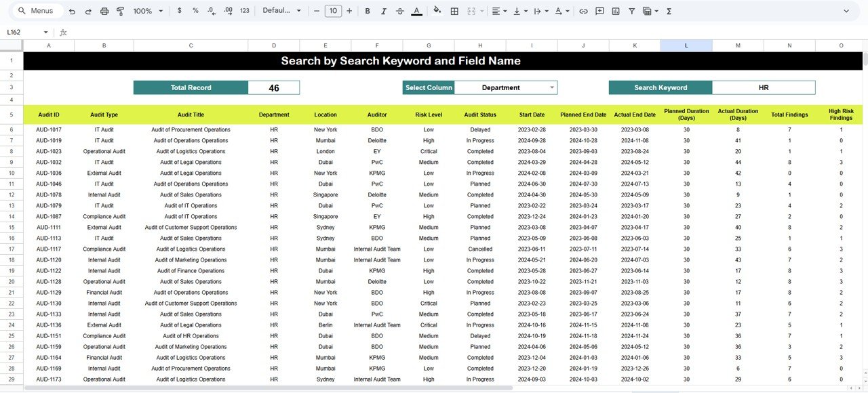This screenshot has width=868, height=393.
Task: Toggle bold formatting
Action: (x=367, y=11)
